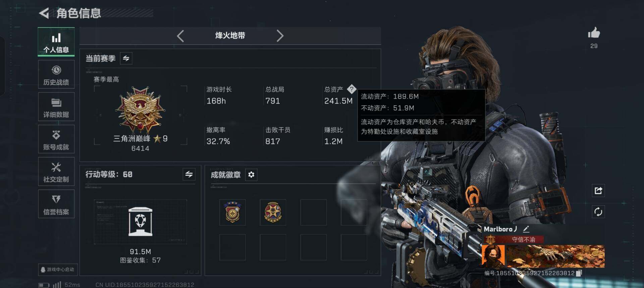Open the 详细数据 sidebar tab
This screenshot has width=644, height=288.
(56, 107)
